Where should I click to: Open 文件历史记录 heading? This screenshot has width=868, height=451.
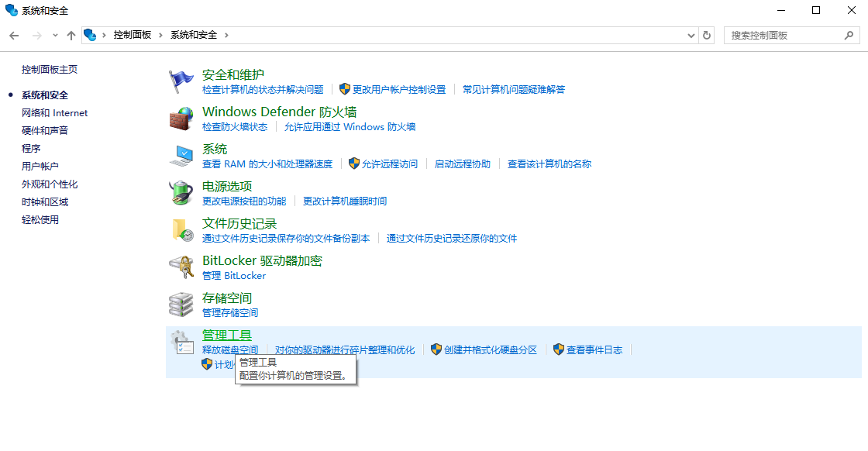(x=239, y=224)
